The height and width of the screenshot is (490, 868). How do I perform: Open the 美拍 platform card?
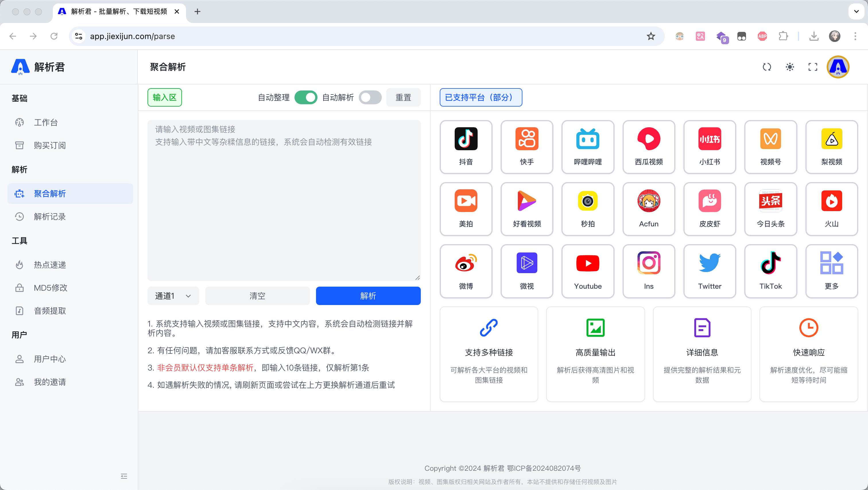click(x=466, y=209)
